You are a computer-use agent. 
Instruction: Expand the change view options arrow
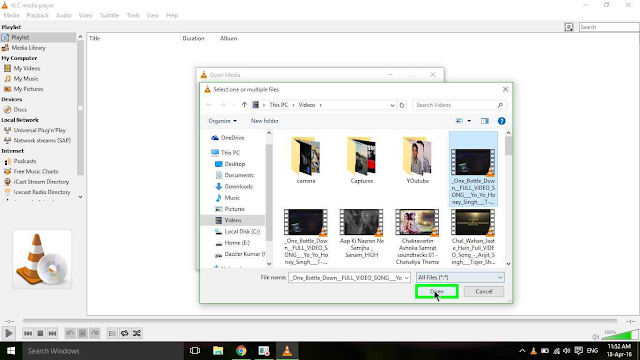point(469,121)
